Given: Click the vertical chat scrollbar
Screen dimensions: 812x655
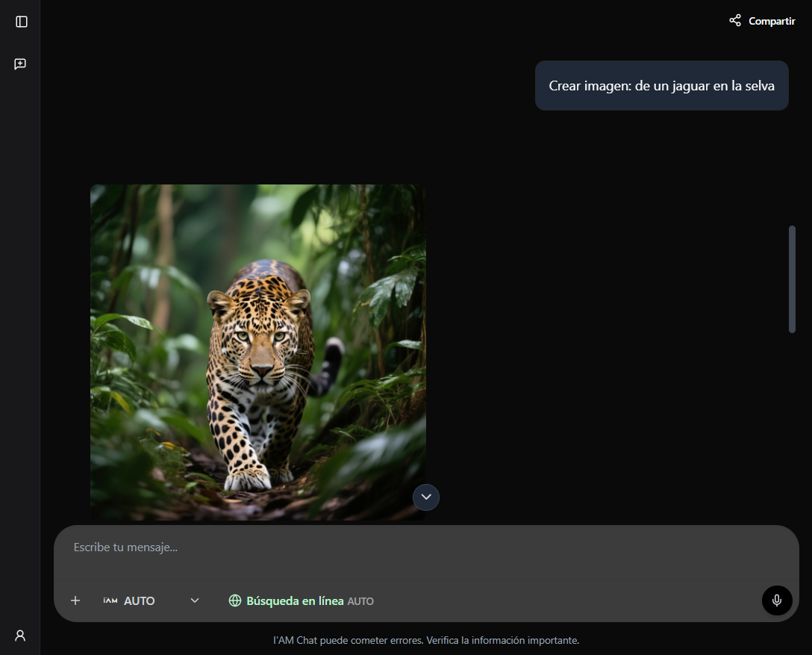Looking at the screenshot, I should tap(792, 279).
